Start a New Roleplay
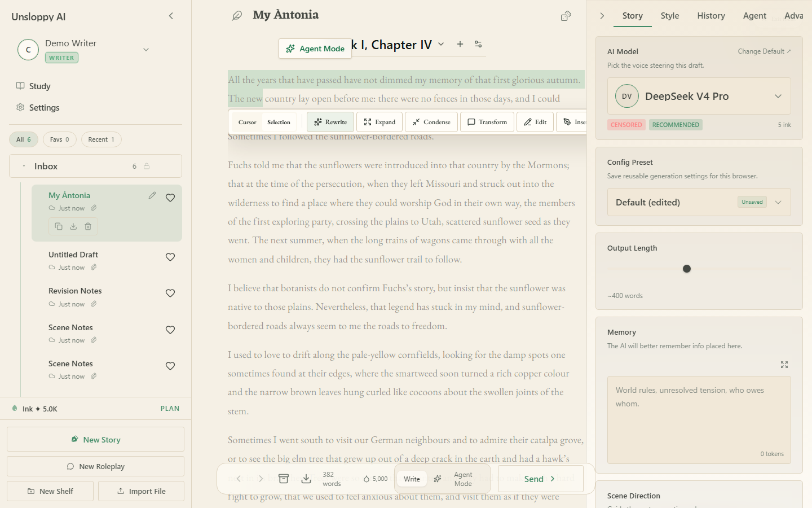The image size is (812, 508). [95, 466]
